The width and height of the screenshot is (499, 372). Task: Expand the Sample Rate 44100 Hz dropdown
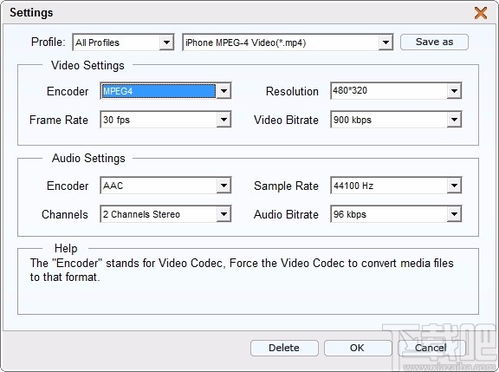click(x=454, y=185)
